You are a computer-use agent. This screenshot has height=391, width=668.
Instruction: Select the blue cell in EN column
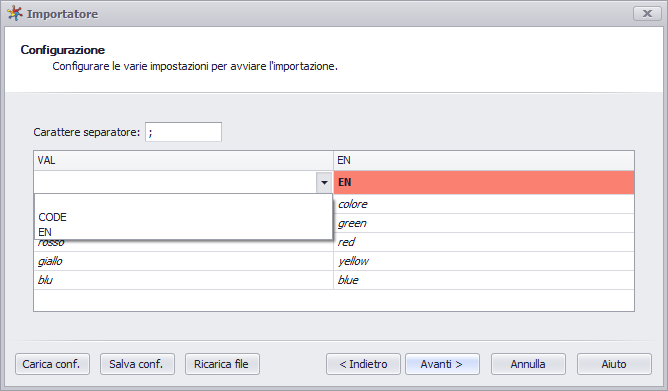[484, 280]
